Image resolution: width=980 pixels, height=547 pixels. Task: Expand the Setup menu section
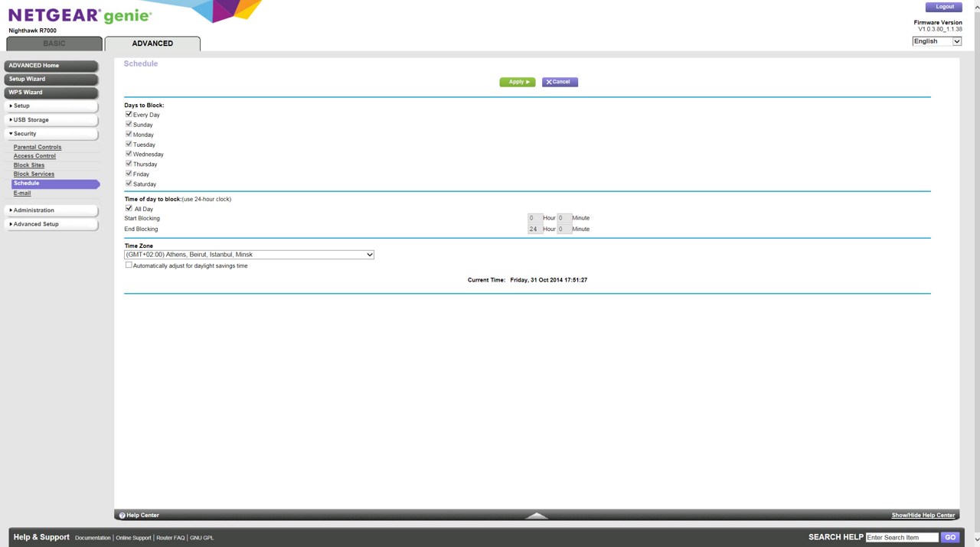[x=51, y=106]
